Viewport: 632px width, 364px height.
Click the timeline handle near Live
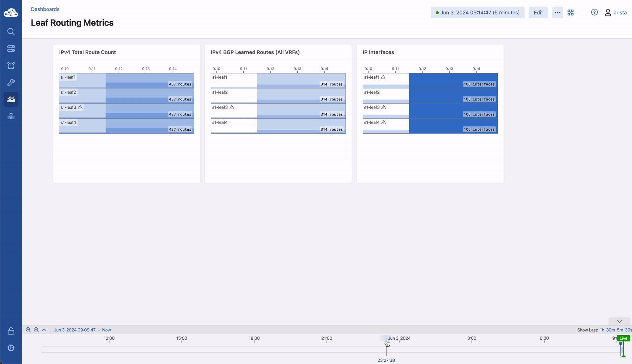[x=621, y=344]
